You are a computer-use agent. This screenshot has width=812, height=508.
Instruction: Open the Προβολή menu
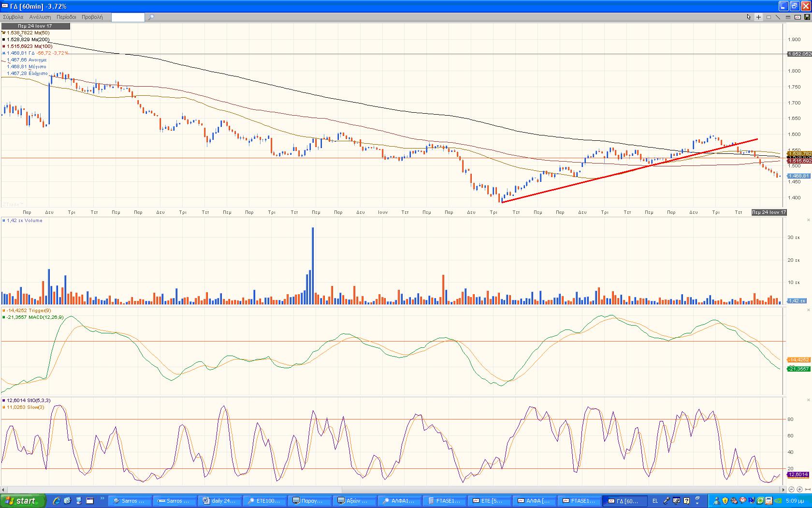pyautogui.click(x=92, y=17)
